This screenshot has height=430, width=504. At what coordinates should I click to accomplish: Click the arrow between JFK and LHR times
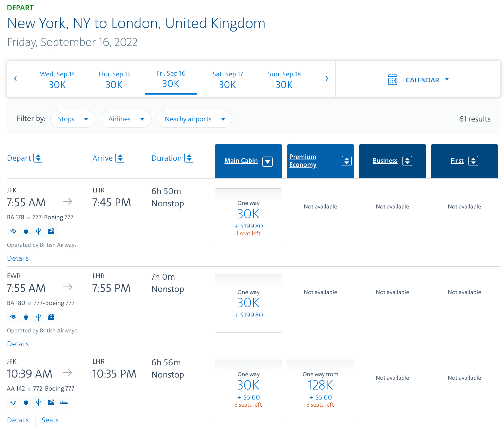point(68,201)
